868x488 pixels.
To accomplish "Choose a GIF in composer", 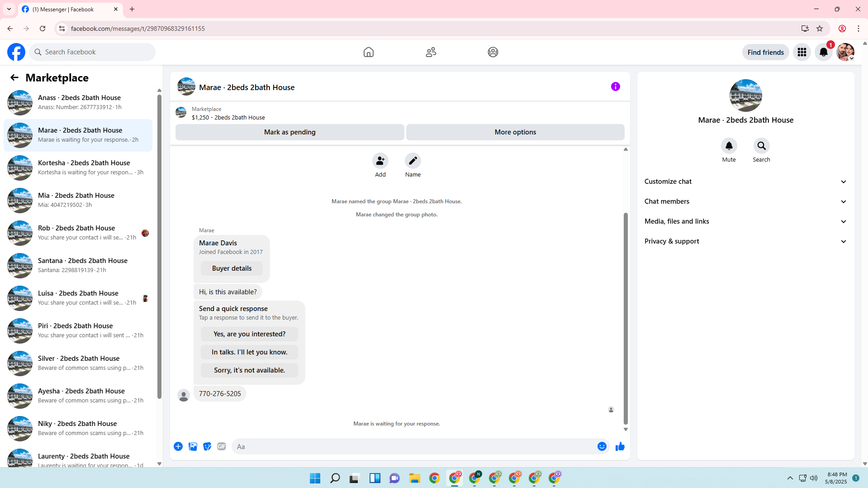I will (x=221, y=446).
